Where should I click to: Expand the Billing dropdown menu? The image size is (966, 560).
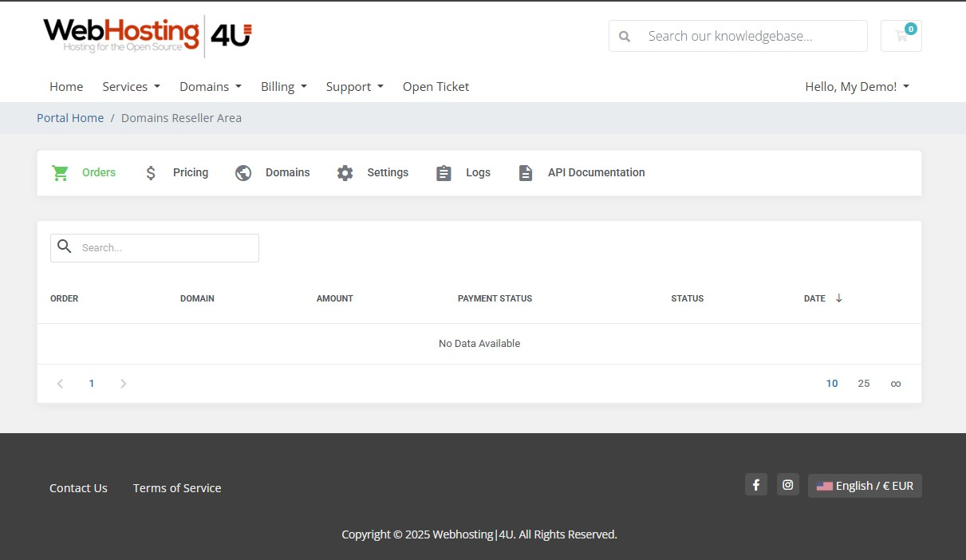point(284,86)
